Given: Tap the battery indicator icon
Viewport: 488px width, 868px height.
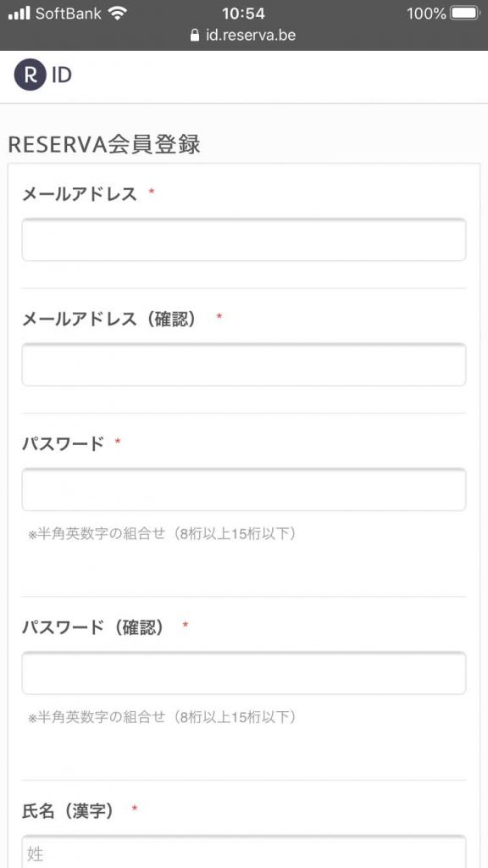Looking at the screenshot, I should click(465, 14).
